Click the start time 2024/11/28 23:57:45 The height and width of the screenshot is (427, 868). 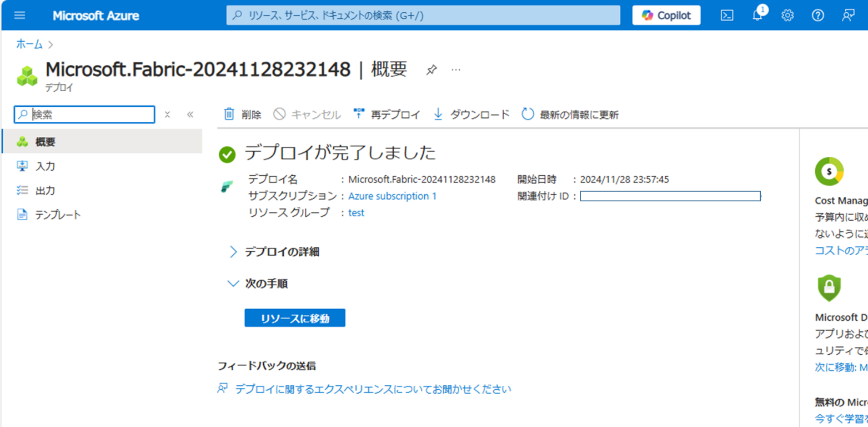(x=625, y=180)
